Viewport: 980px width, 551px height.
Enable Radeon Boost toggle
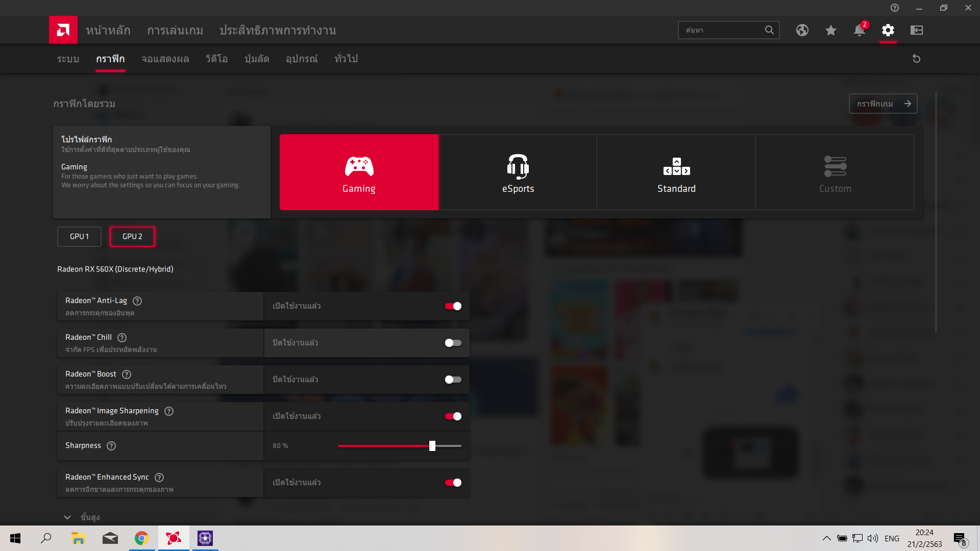coord(453,380)
